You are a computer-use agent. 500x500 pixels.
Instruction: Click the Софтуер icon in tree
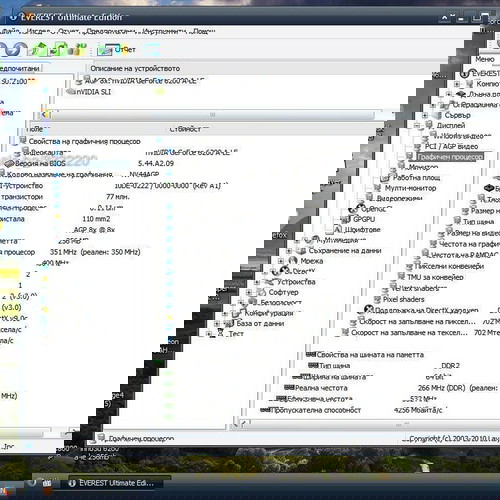coord(262,292)
